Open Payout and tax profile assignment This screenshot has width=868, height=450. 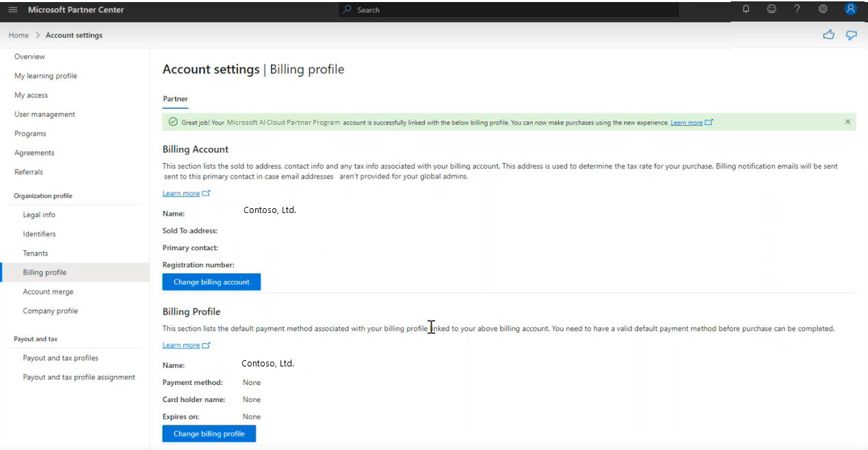click(x=79, y=377)
